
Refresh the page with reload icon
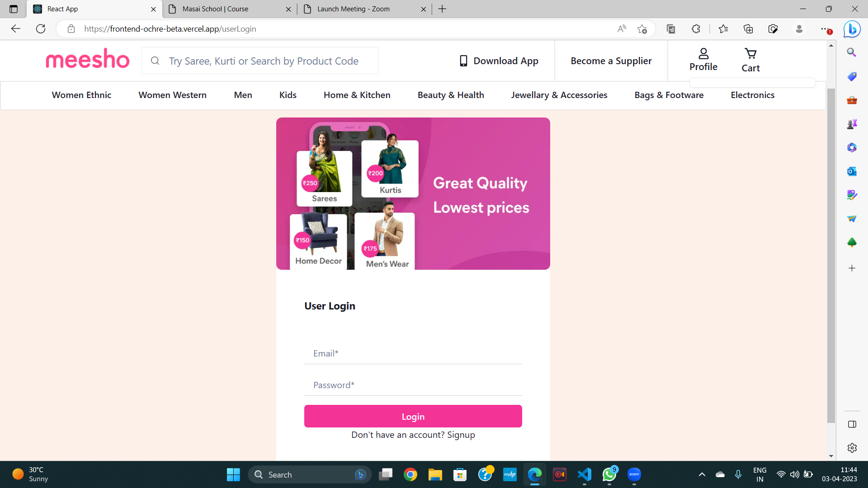point(41,29)
